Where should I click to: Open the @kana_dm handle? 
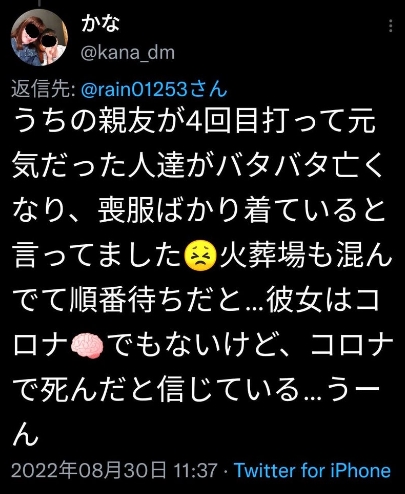tap(128, 53)
